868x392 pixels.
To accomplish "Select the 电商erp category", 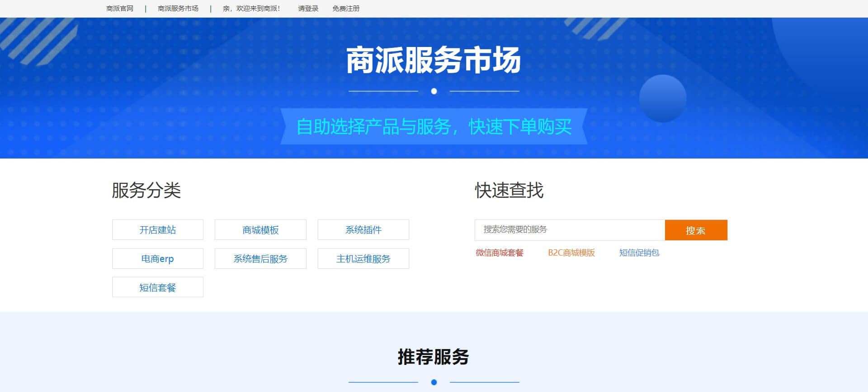I will coord(158,259).
